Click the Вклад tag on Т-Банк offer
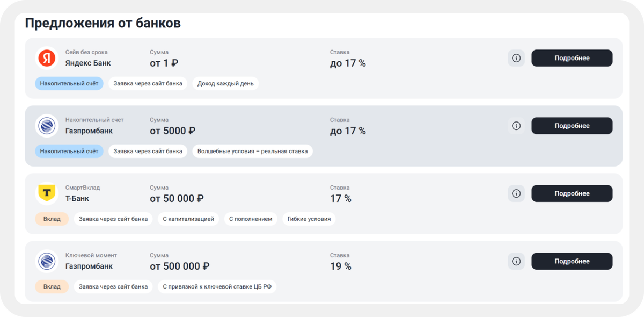Image resolution: width=644 pixels, height=317 pixels. 52,219
